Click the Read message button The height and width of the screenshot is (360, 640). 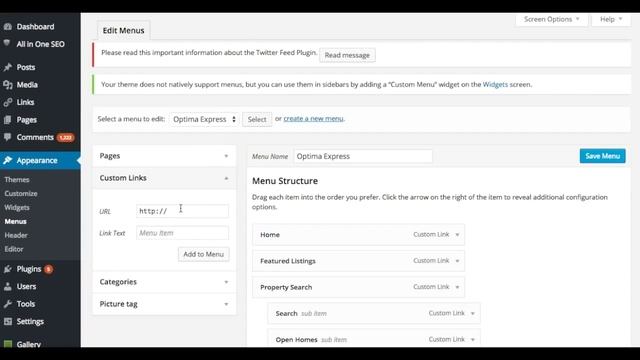347,55
